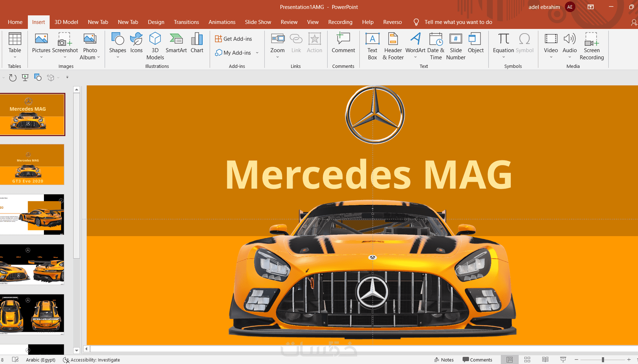Switch to Reading View

pyautogui.click(x=545, y=359)
